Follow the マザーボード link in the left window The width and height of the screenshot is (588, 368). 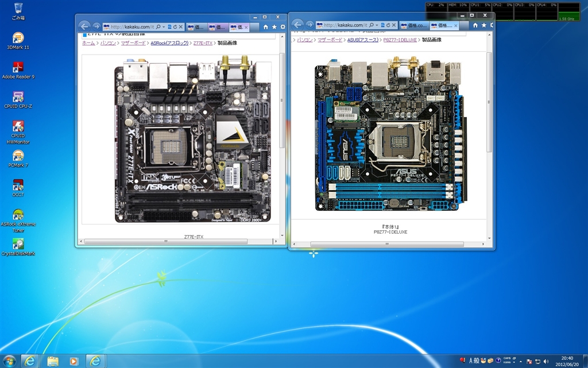tap(133, 43)
